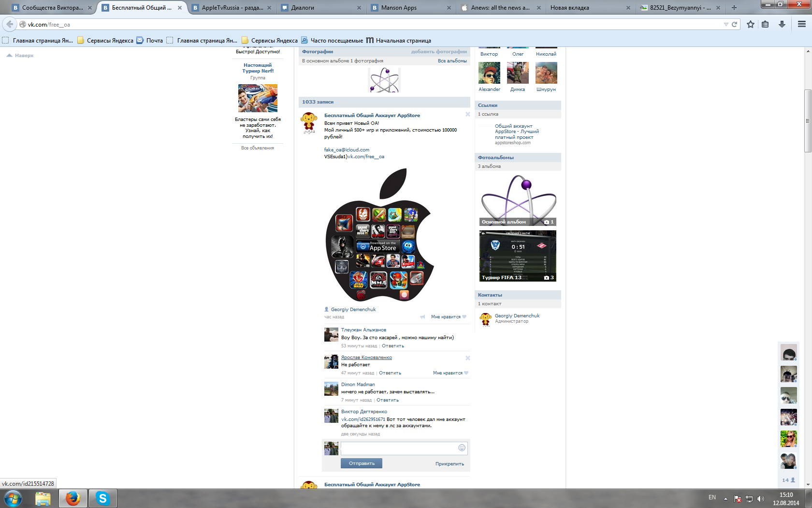The width and height of the screenshot is (812, 508).
Task: Open Виктор Дегтяренко's profile name
Action: click(x=364, y=412)
